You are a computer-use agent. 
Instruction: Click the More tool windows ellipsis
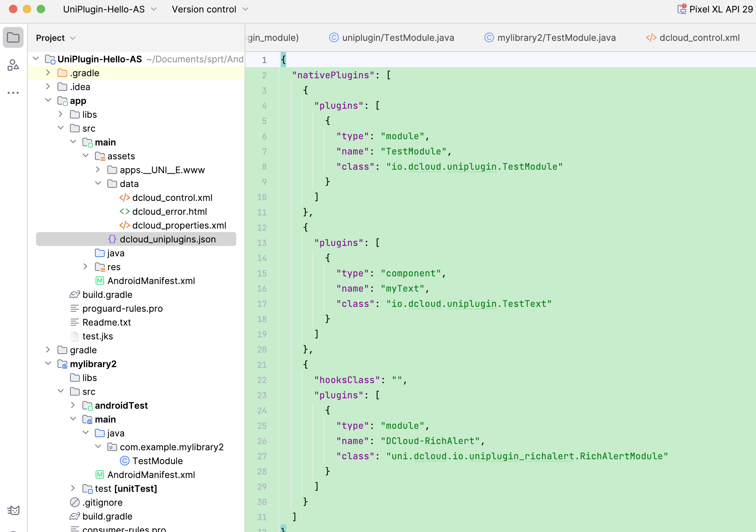click(x=13, y=93)
